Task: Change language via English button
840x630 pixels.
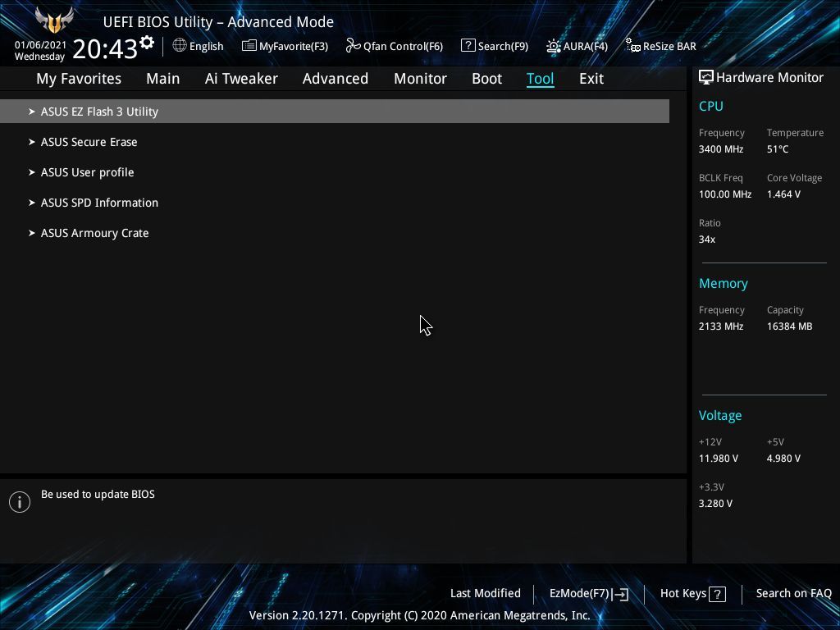Action: coord(199,46)
